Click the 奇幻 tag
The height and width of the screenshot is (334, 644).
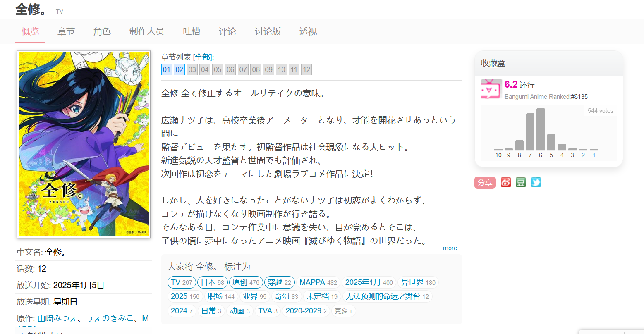coord(286,296)
